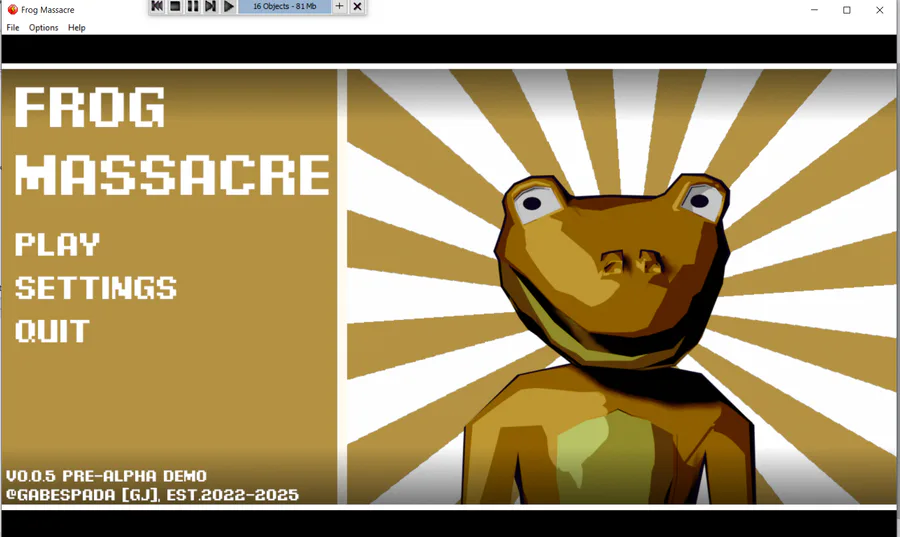The height and width of the screenshot is (537, 900).
Task: Close the debug toolbar with X
Action: pos(357,6)
